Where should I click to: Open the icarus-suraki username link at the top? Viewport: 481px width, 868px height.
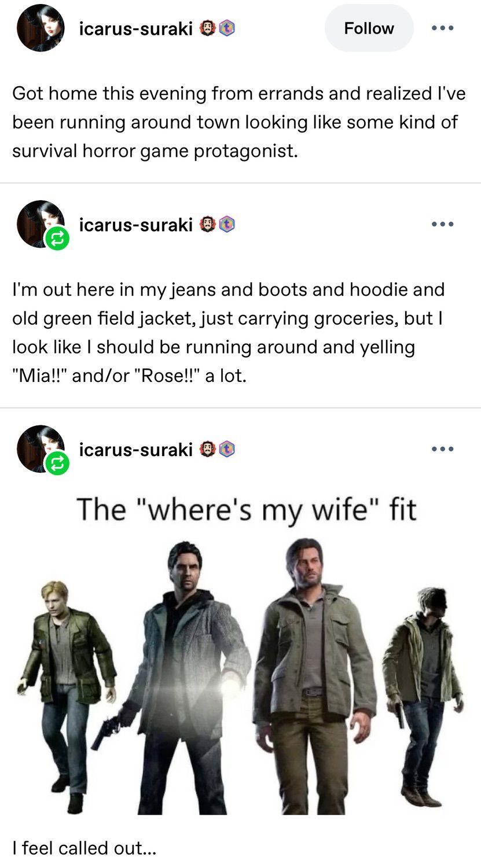pos(135,28)
